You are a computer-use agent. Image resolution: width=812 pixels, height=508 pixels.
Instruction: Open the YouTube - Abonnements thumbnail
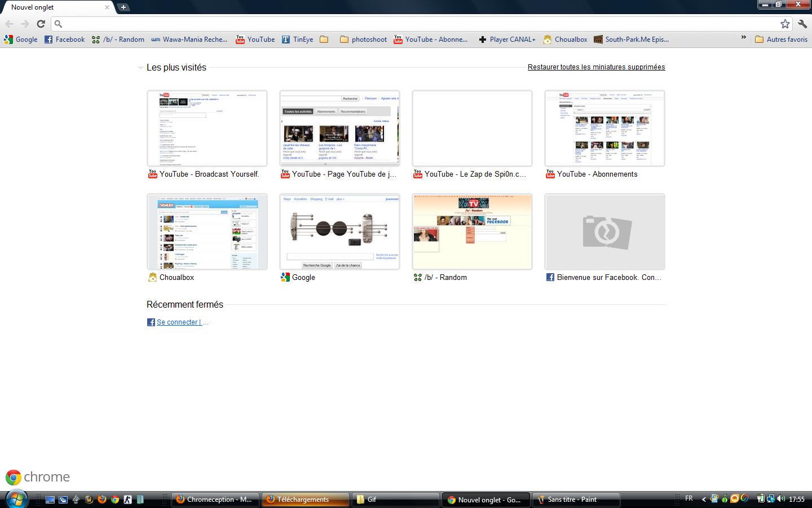604,128
